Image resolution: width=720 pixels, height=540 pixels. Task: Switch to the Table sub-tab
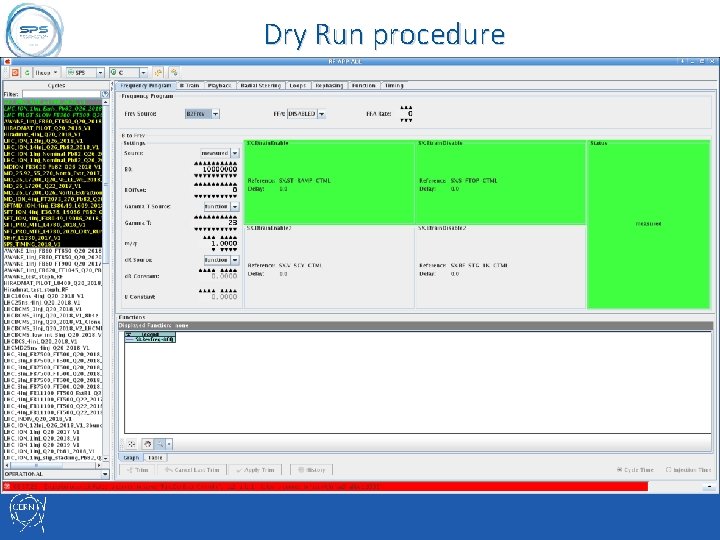click(155, 458)
